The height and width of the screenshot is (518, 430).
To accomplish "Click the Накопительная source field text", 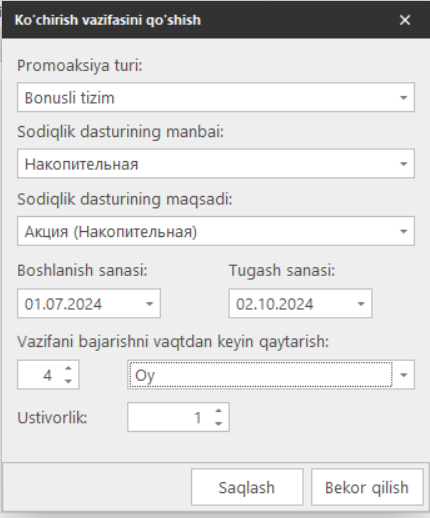I will (x=81, y=164).
